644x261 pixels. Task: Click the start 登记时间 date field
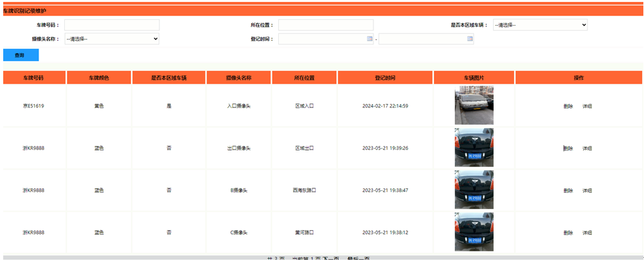pos(321,39)
